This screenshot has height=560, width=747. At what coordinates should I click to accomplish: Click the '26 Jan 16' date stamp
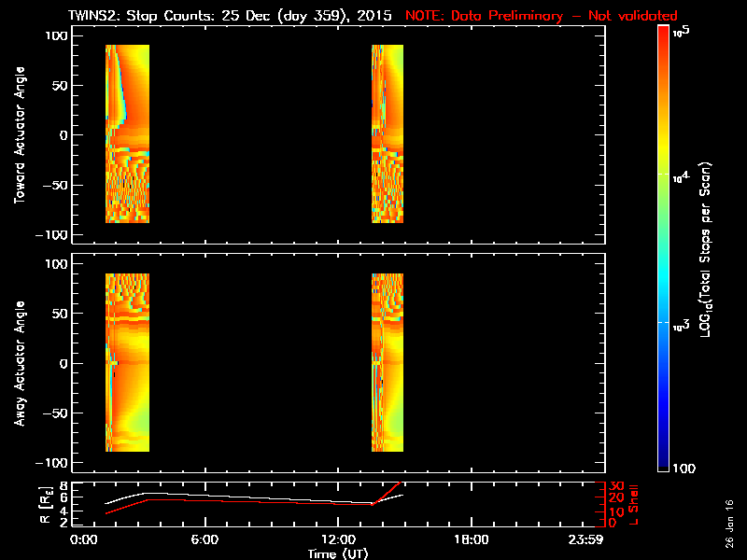coord(729,524)
